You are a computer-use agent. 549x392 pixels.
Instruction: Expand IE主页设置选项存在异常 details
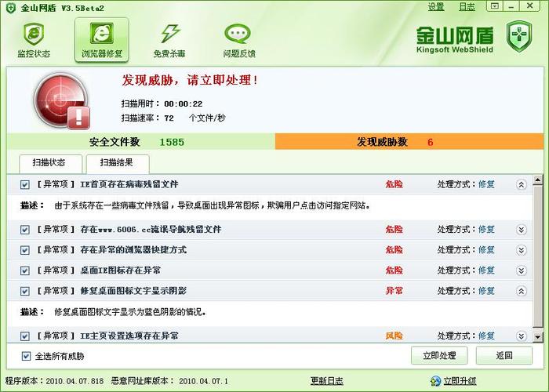pyautogui.click(x=522, y=336)
